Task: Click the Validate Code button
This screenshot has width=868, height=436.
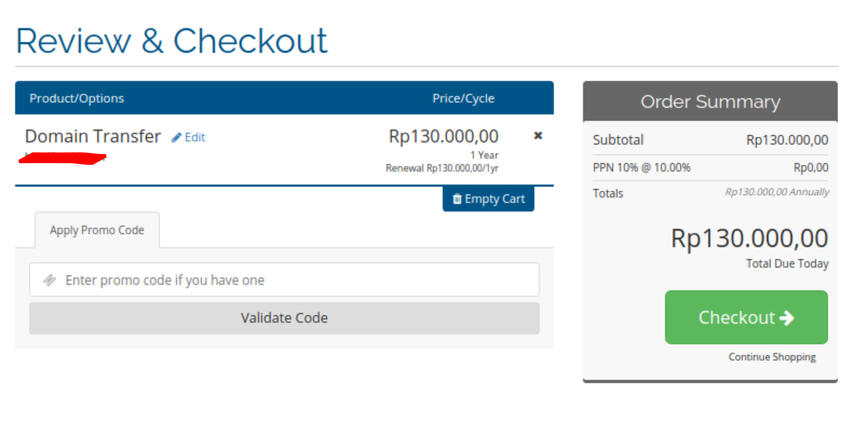Action: pos(285,318)
